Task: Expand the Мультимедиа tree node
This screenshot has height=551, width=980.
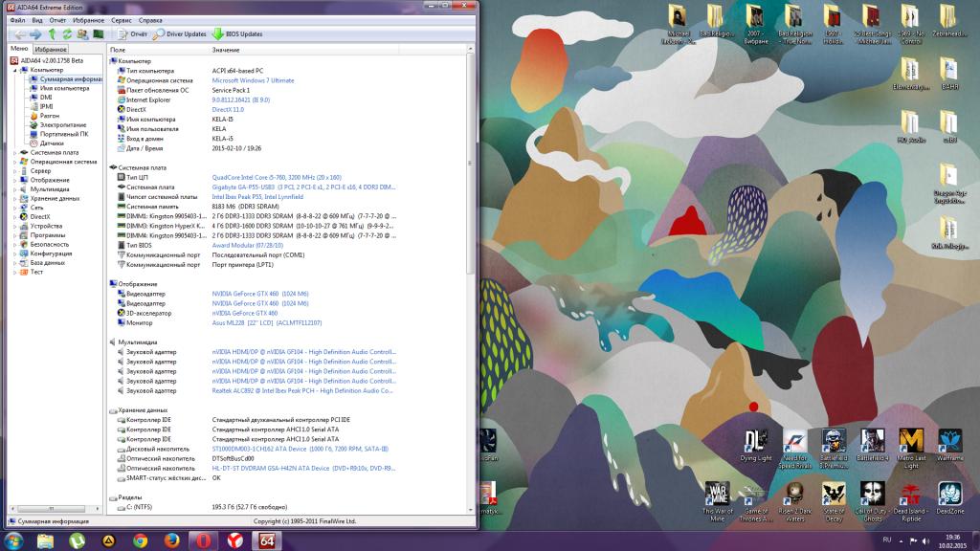Action: (x=14, y=189)
